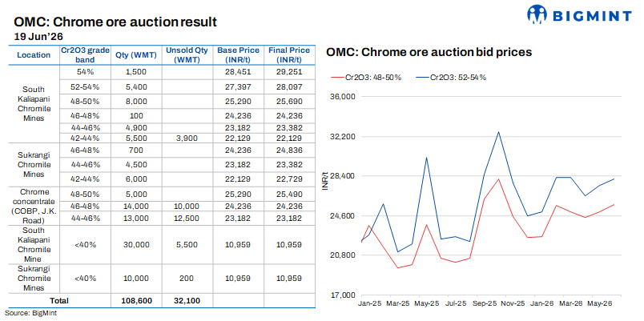Click quantity cell '30,000'
The width and height of the screenshot is (644, 321).
pyautogui.click(x=136, y=245)
